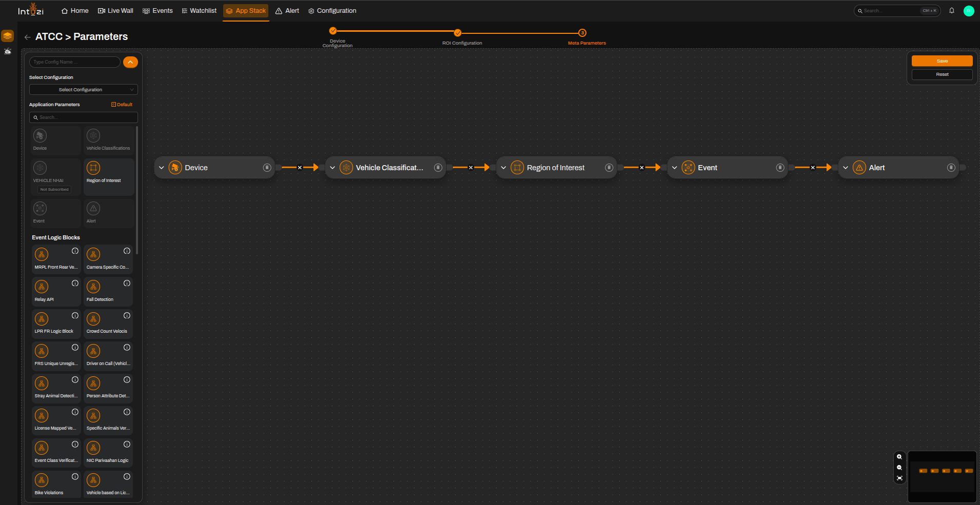The width and height of the screenshot is (980, 505).
Task: Click the Application Parameters search field
Action: click(84, 117)
